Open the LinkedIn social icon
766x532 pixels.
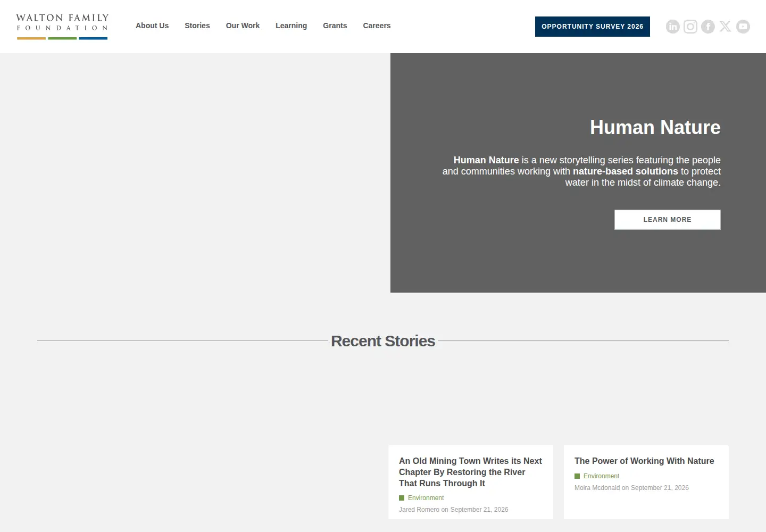point(673,27)
